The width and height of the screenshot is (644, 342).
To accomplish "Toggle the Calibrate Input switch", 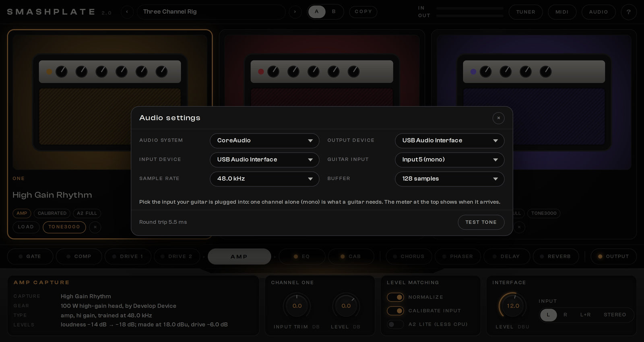I will pos(395,311).
